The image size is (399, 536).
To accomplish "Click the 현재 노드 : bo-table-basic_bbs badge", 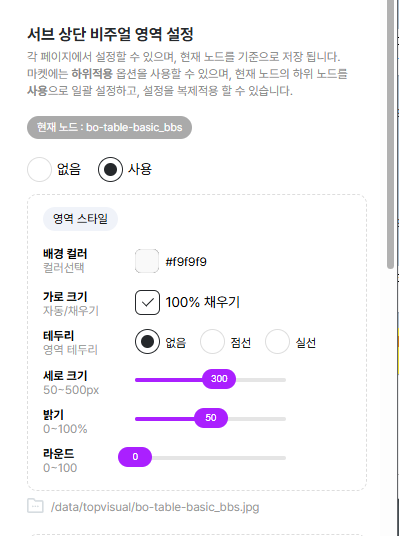I will click(x=109, y=128).
